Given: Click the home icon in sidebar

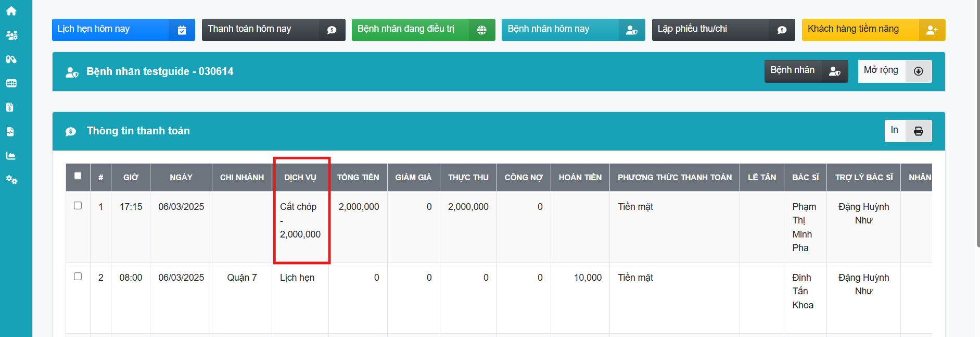Looking at the screenshot, I should point(11,11).
